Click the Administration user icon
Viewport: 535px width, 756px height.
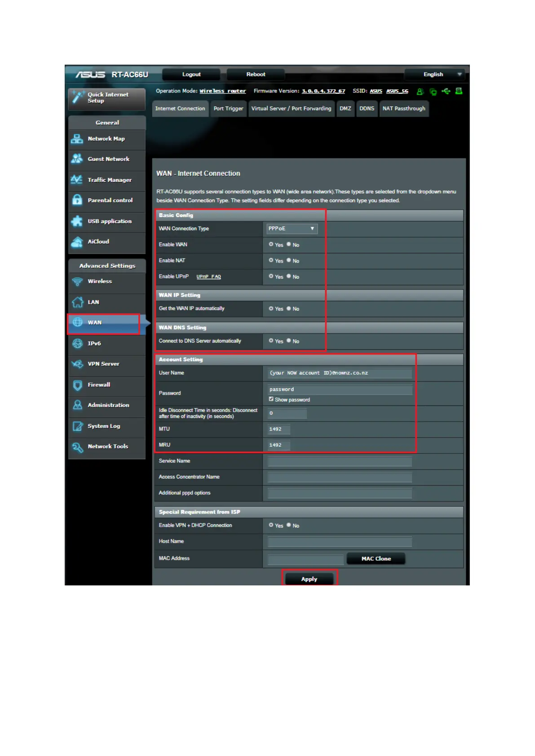tap(77, 405)
